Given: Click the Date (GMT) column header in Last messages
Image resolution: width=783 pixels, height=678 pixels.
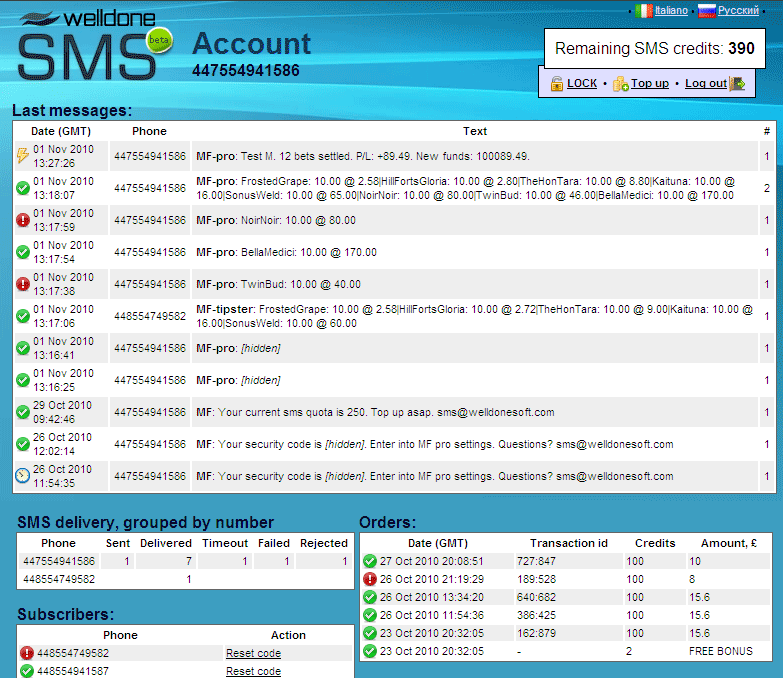Looking at the screenshot, I should [x=61, y=131].
